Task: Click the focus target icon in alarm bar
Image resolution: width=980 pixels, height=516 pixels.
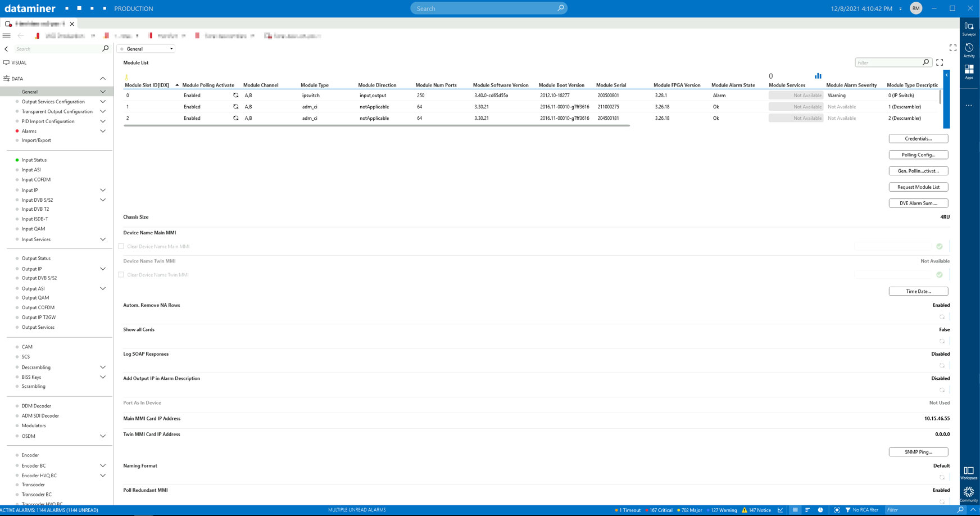Action: (837, 510)
